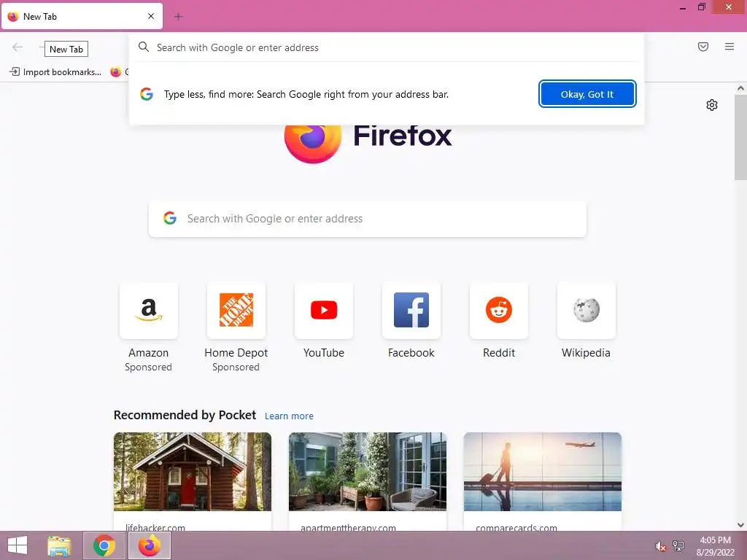Select the New Tab tab
This screenshot has width=747, height=560.
pyautogui.click(x=82, y=17)
